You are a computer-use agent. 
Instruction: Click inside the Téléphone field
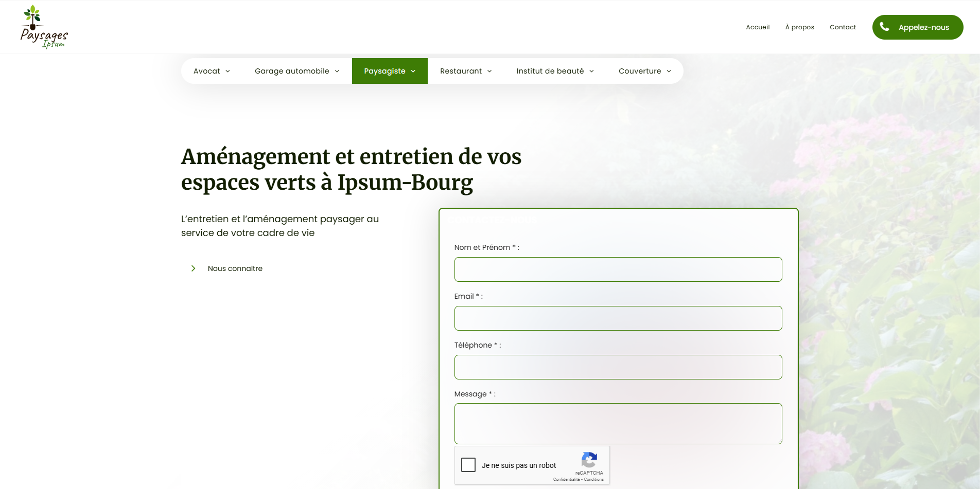tap(618, 367)
